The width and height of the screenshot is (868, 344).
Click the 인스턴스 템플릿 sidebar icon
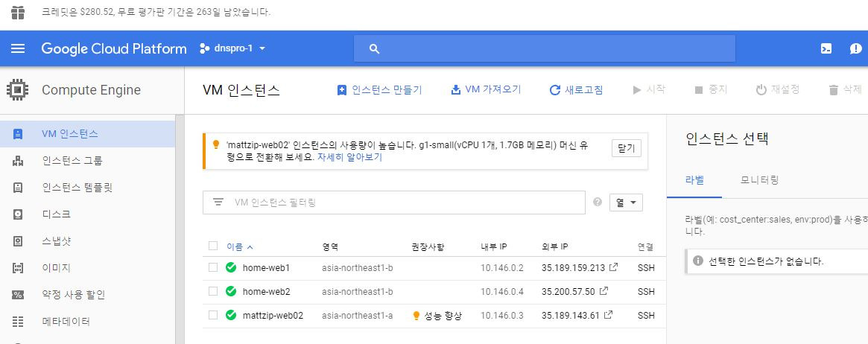[18, 188]
